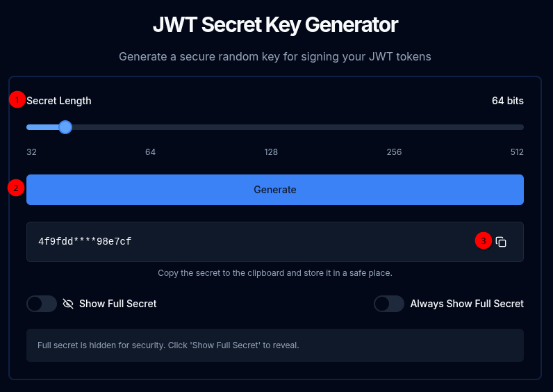Click the 'Full secret is hidden' info box
Image resolution: width=553 pixels, height=392 pixels.
tap(275, 345)
